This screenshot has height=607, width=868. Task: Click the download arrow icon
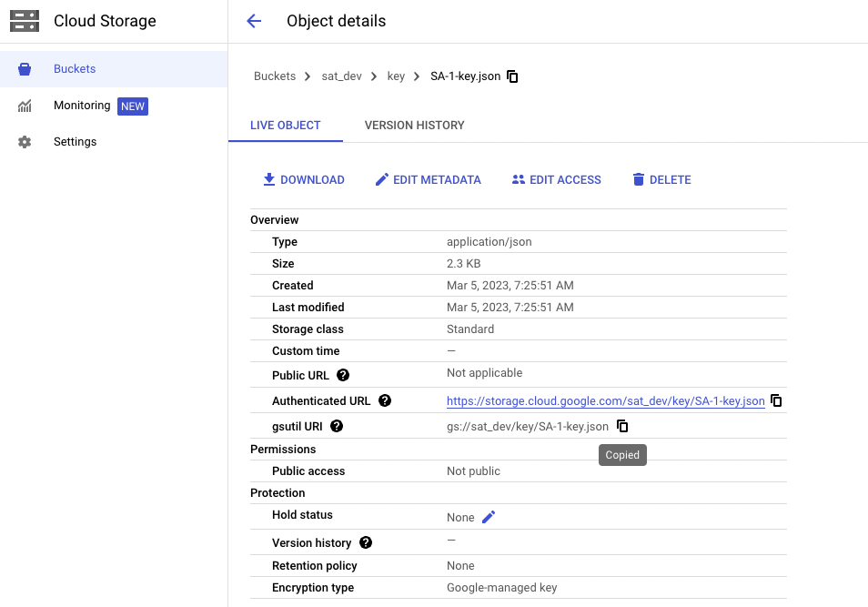pos(269,179)
